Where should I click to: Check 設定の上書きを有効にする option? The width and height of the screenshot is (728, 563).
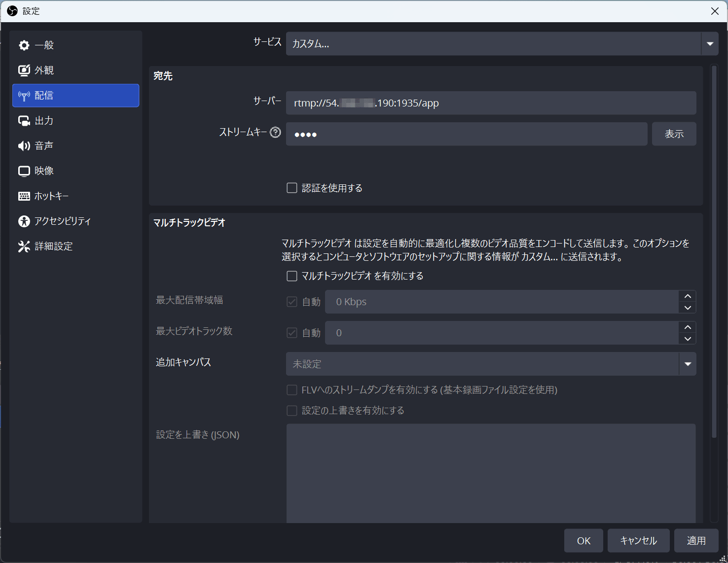[x=292, y=411]
